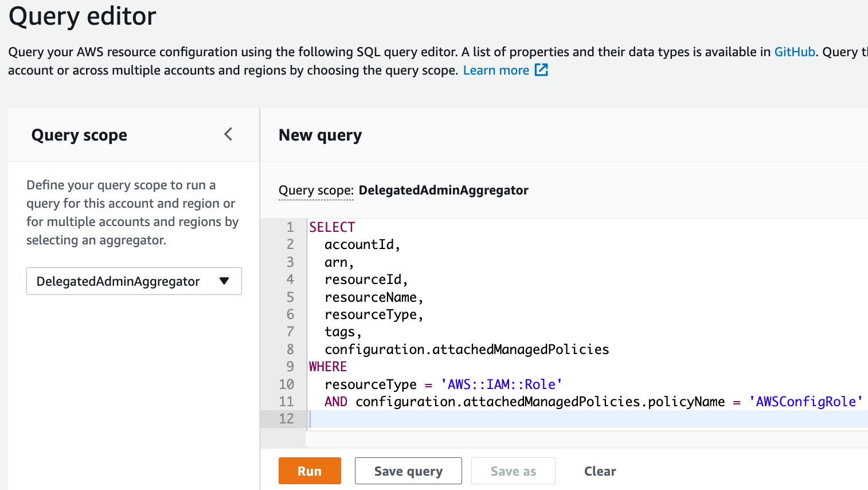Click the Save as button

pos(513,470)
